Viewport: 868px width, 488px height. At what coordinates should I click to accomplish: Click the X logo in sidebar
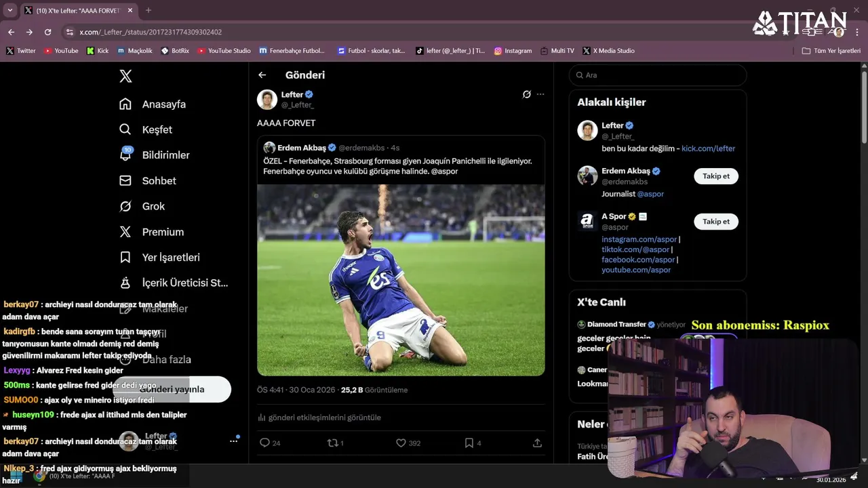(x=125, y=76)
